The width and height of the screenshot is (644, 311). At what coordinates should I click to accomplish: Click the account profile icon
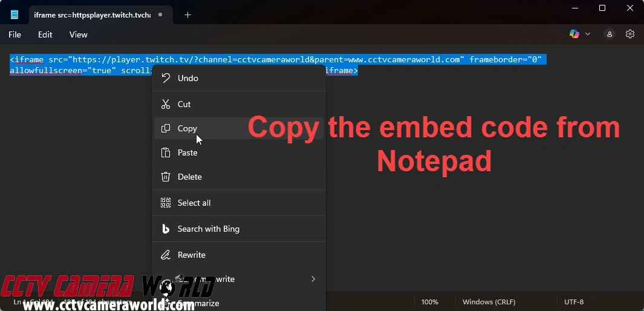(x=610, y=34)
